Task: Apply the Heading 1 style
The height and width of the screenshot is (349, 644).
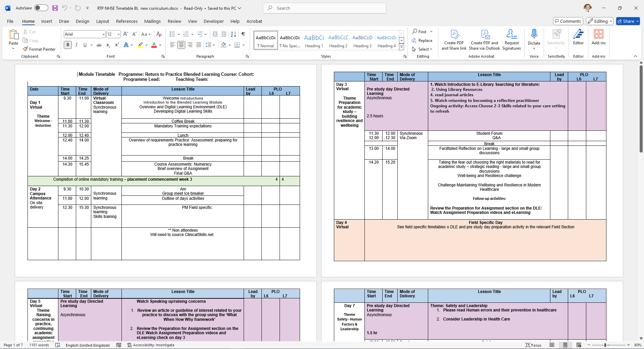Action: point(314,41)
